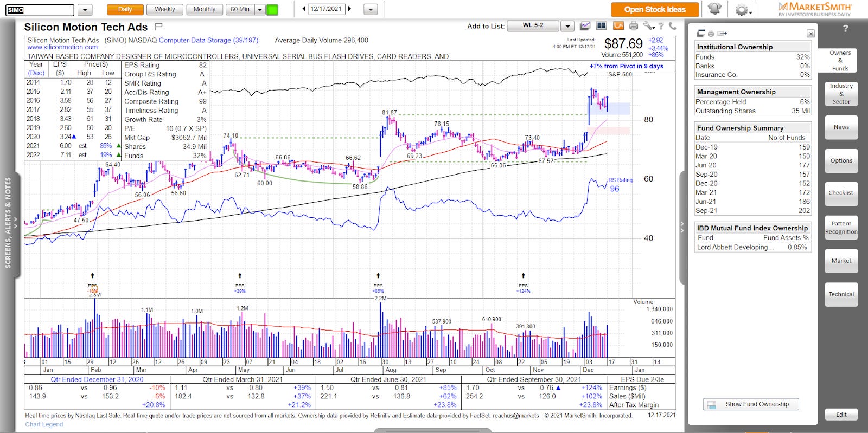Click the Composite Rating 99 row

165,101
